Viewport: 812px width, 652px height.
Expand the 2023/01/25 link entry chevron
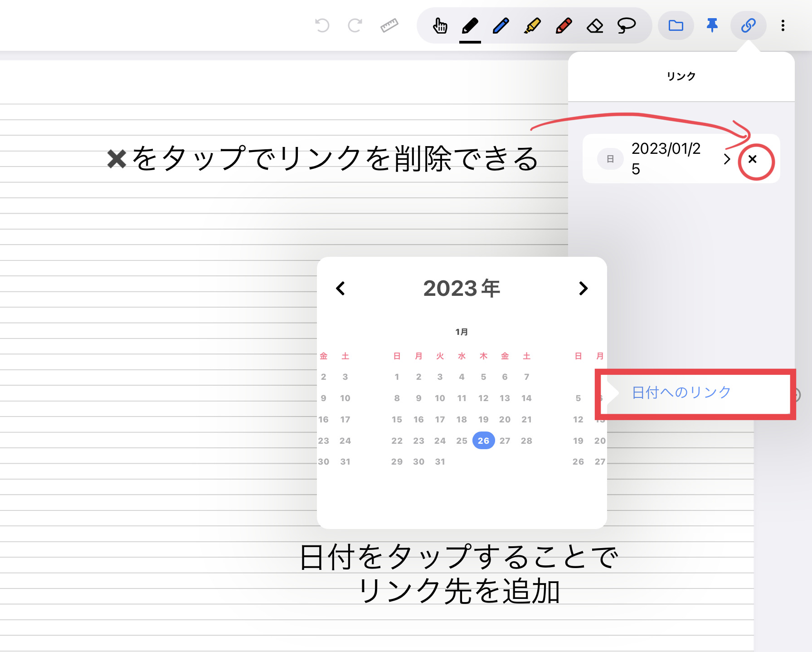coord(727,159)
